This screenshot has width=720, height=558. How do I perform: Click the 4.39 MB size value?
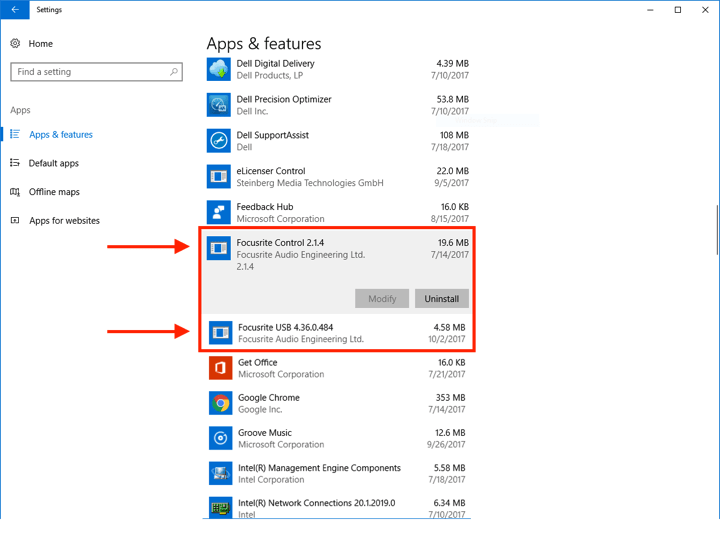point(453,63)
